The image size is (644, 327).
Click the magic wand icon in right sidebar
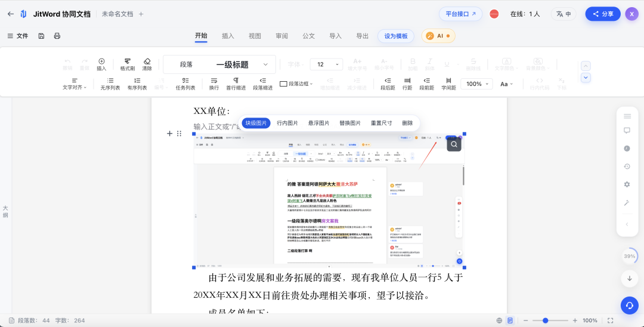(x=627, y=202)
